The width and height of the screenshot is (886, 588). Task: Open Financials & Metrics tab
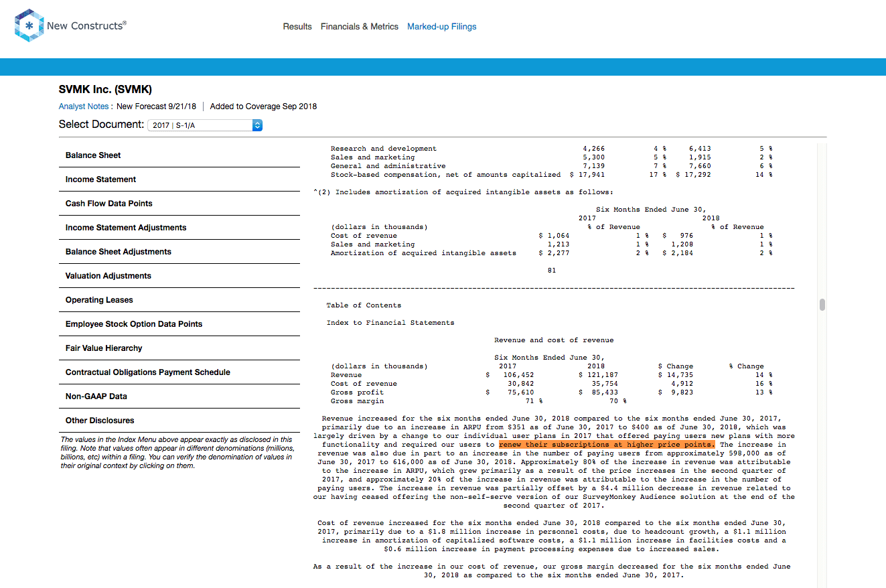click(x=360, y=27)
